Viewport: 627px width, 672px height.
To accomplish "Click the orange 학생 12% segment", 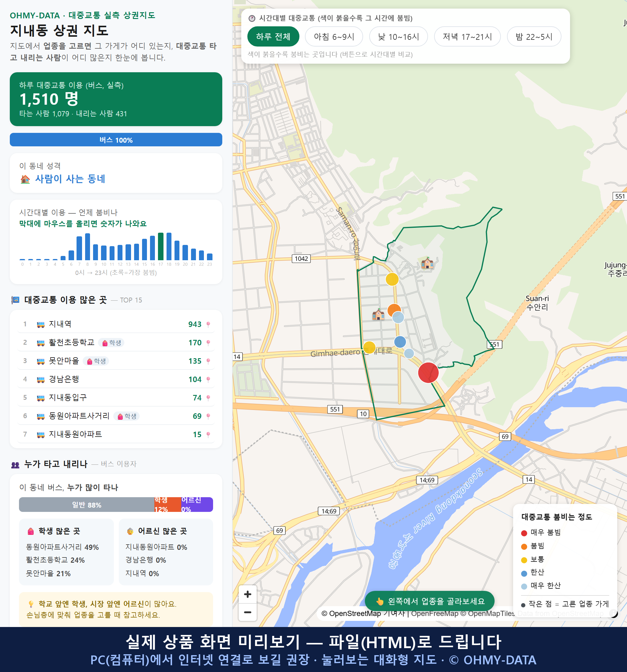I will coord(168,505).
